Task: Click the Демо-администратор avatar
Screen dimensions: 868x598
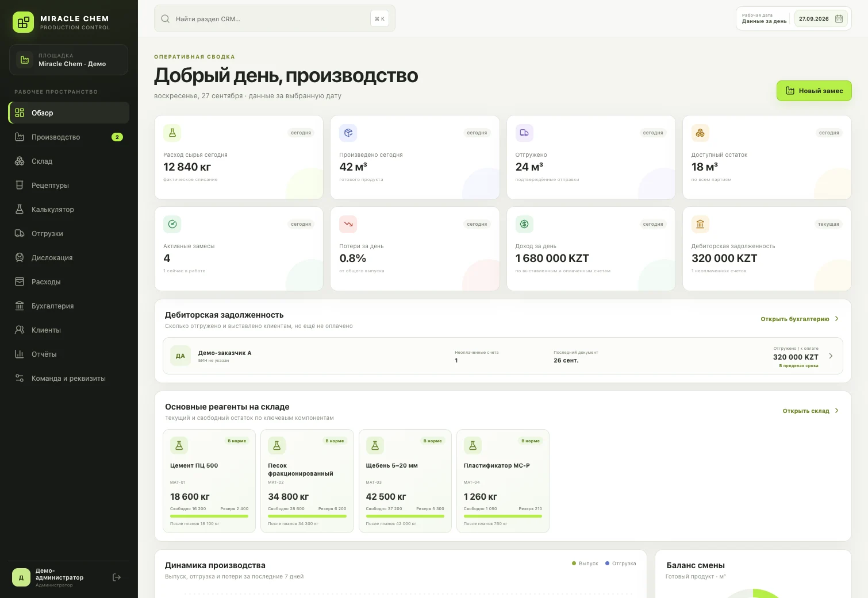Action: tap(21, 577)
